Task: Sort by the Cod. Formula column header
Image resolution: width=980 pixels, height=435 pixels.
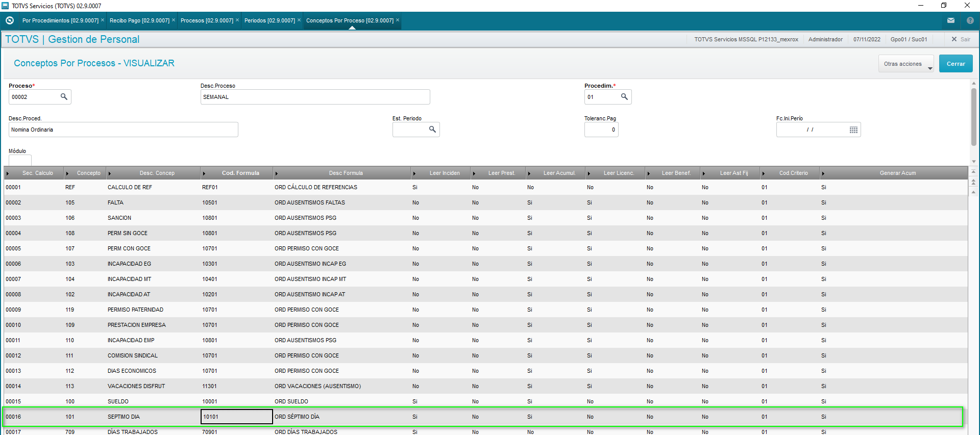Action: [x=240, y=173]
